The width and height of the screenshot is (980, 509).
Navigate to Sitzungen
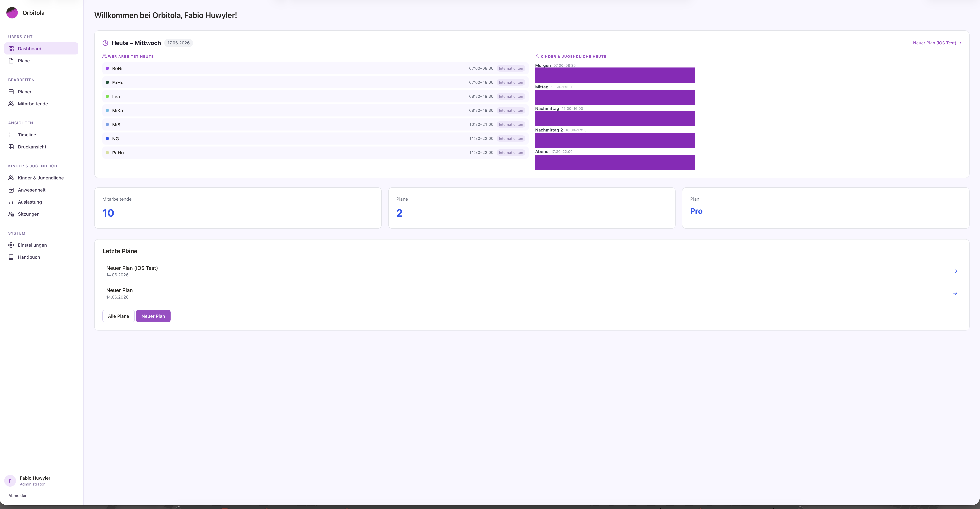click(x=41, y=214)
